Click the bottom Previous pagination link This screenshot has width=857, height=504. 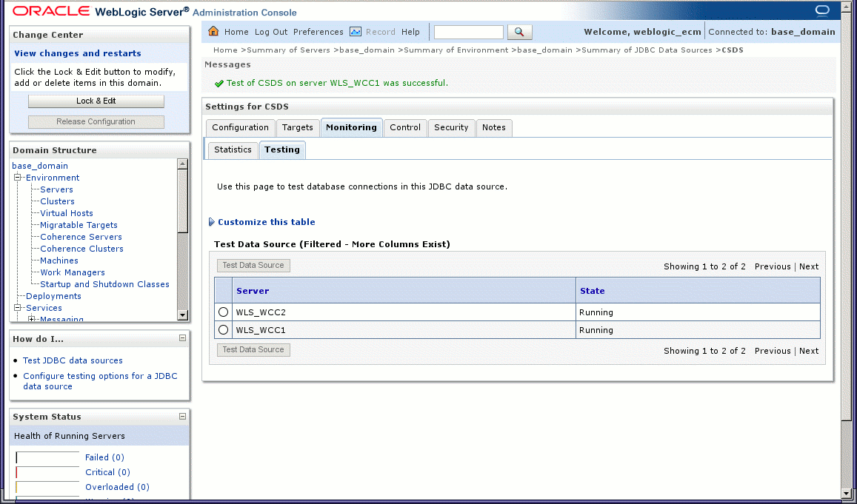click(x=773, y=351)
